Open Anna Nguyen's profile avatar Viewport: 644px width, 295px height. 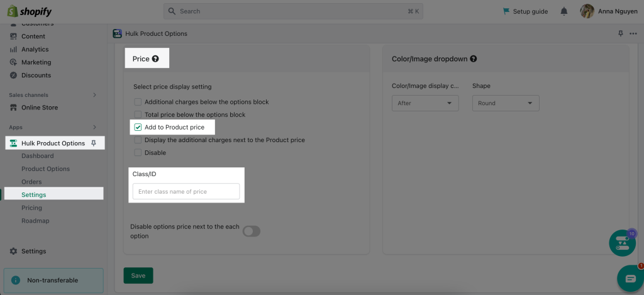click(x=587, y=11)
